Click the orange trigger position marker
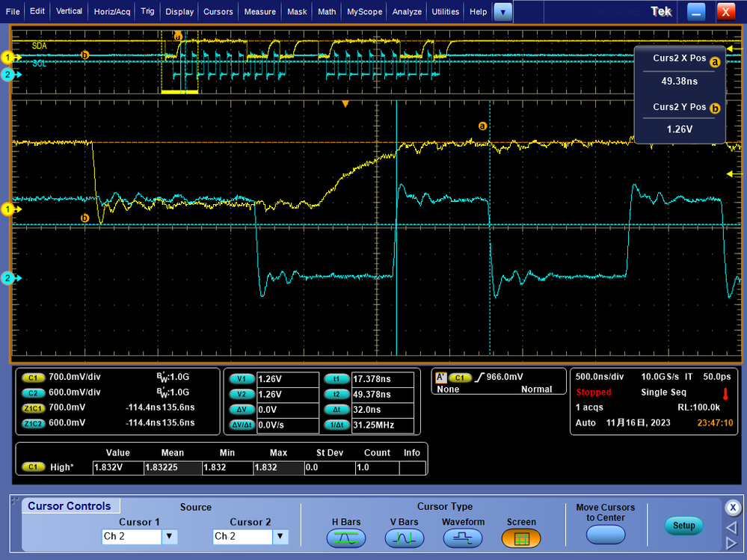Screen dimensions: 747x560 point(345,104)
